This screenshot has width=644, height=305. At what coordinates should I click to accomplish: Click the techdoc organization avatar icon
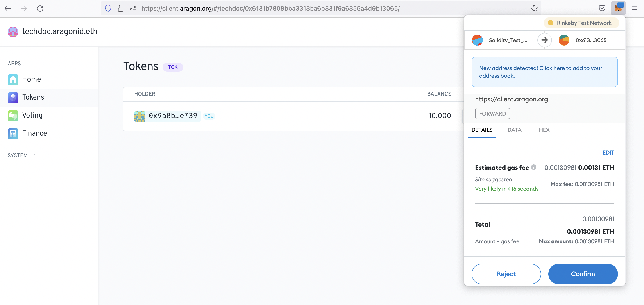(13, 32)
